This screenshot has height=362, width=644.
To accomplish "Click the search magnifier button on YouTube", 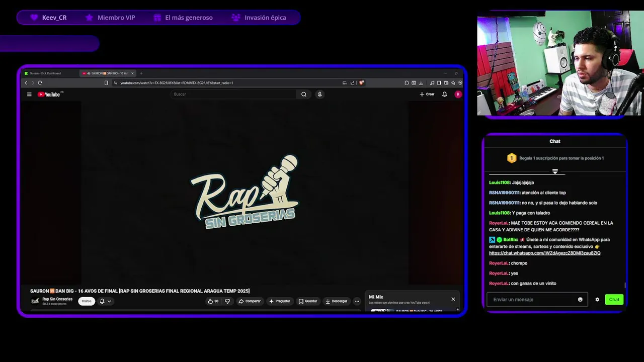I will [304, 95].
